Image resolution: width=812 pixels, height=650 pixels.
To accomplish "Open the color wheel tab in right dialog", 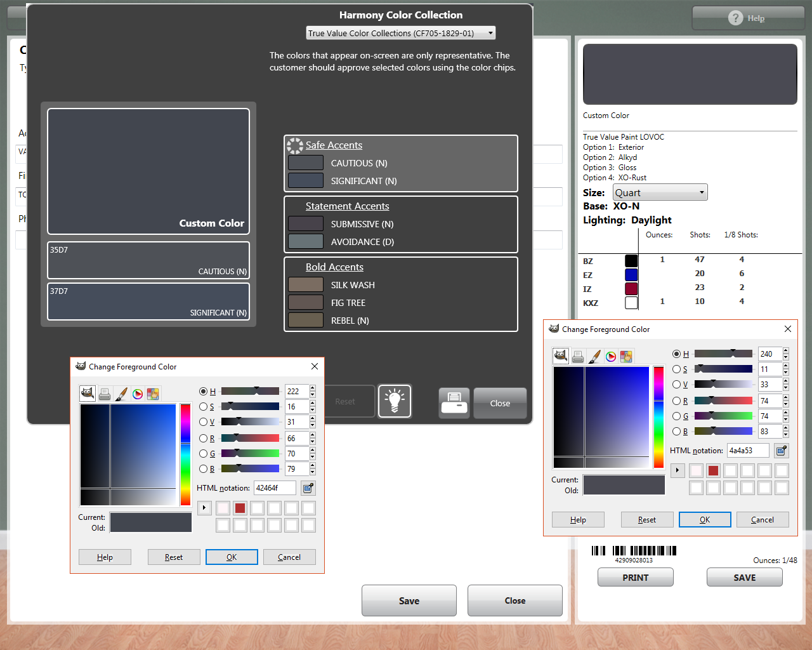I will 611,357.
